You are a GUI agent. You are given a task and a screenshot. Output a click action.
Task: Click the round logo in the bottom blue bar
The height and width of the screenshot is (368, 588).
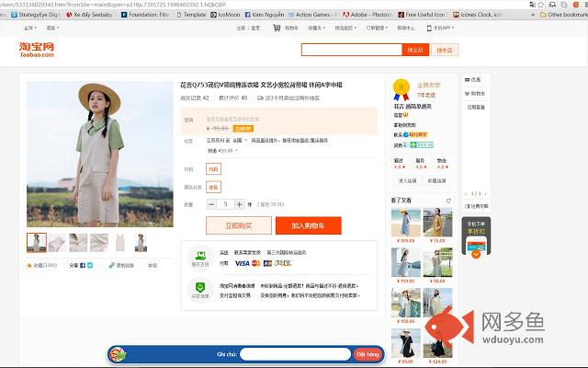click(x=118, y=354)
